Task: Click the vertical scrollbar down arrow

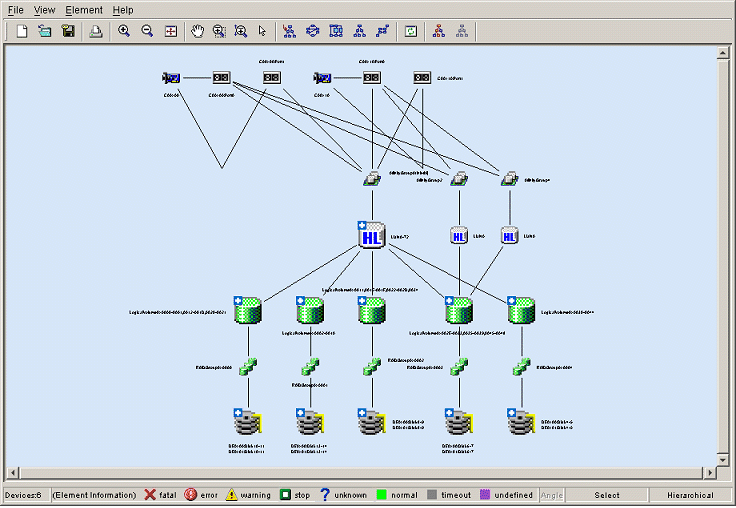Action: tap(723, 460)
